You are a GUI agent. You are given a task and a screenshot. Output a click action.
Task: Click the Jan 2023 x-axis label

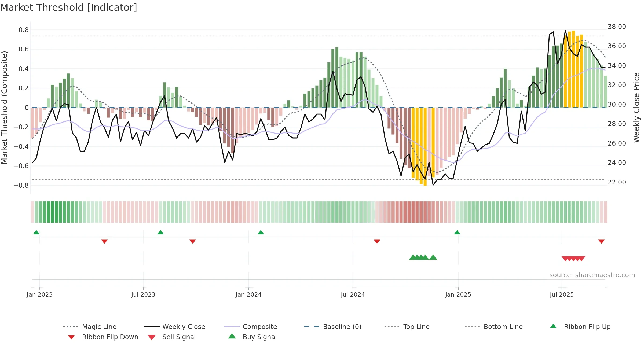pyautogui.click(x=39, y=294)
